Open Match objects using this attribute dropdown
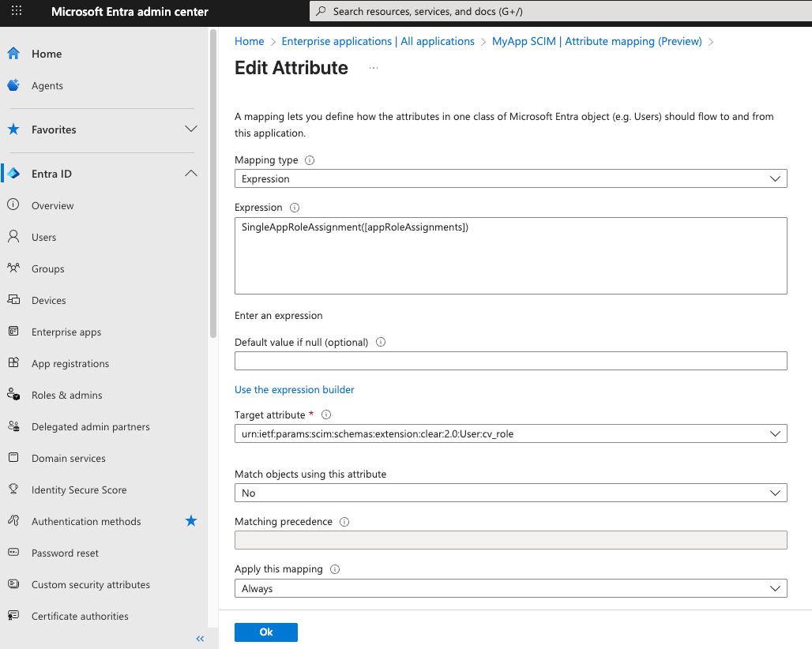The width and height of the screenshot is (812, 649). point(510,493)
